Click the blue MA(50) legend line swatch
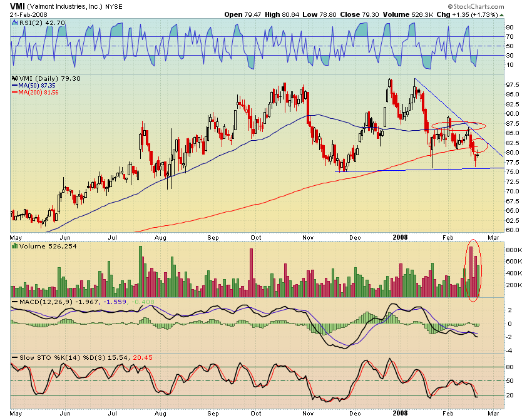Screen dimensions: 532x418 [x=15, y=86]
